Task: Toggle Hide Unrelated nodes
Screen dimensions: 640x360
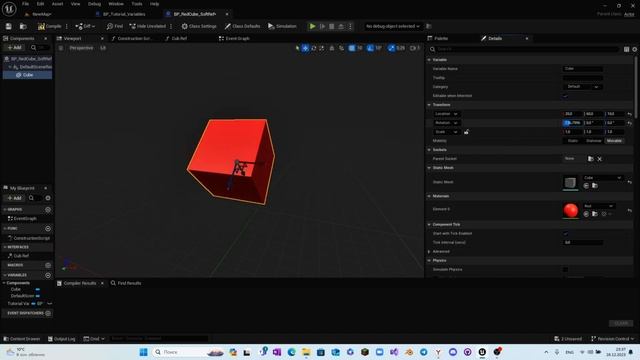Action: [x=148, y=26]
